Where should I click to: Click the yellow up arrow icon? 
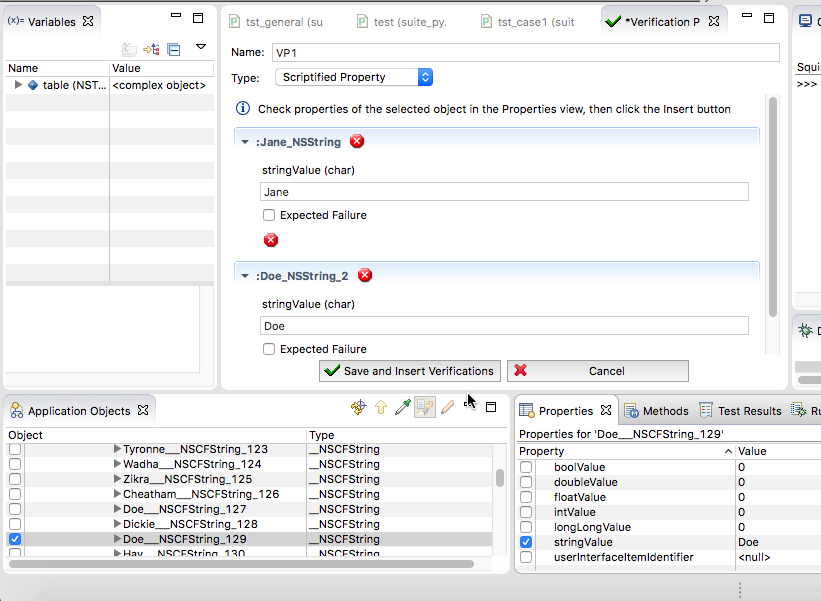pyautogui.click(x=380, y=408)
